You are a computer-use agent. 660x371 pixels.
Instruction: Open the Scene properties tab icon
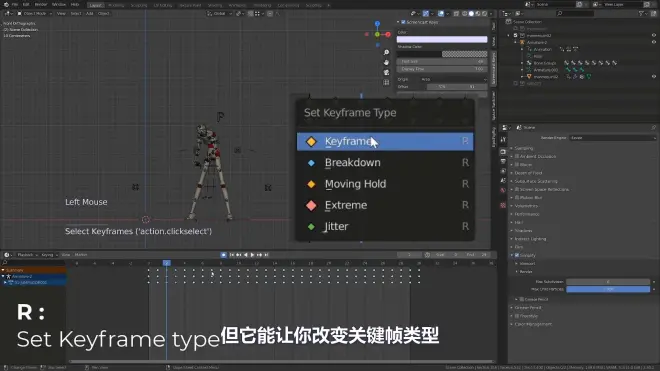coord(503,180)
